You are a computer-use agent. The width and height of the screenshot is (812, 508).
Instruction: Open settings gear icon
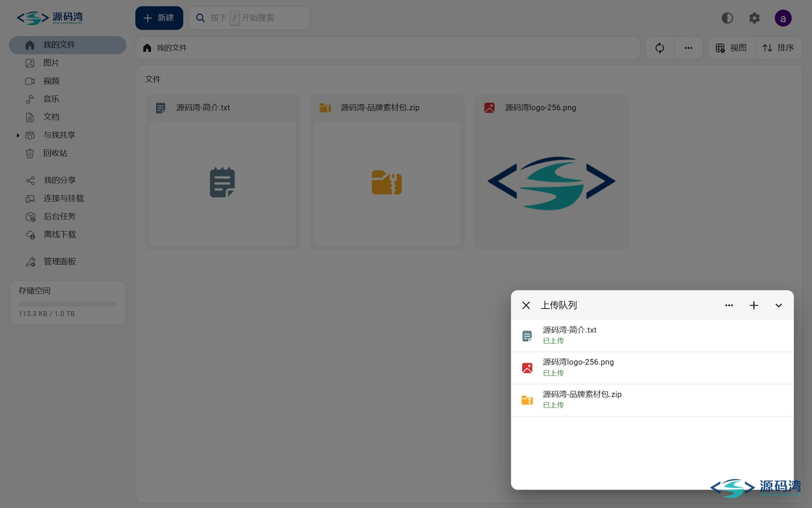click(x=755, y=18)
